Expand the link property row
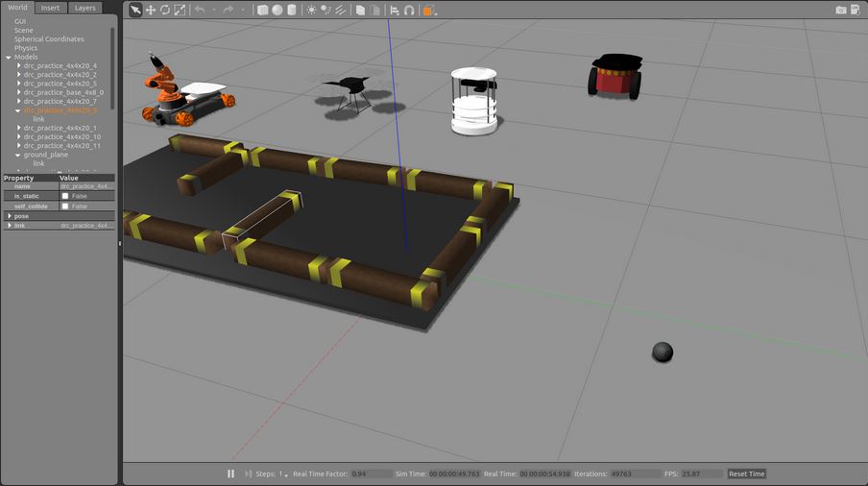Screen dimensions: 868x486 pyautogui.click(x=10, y=226)
